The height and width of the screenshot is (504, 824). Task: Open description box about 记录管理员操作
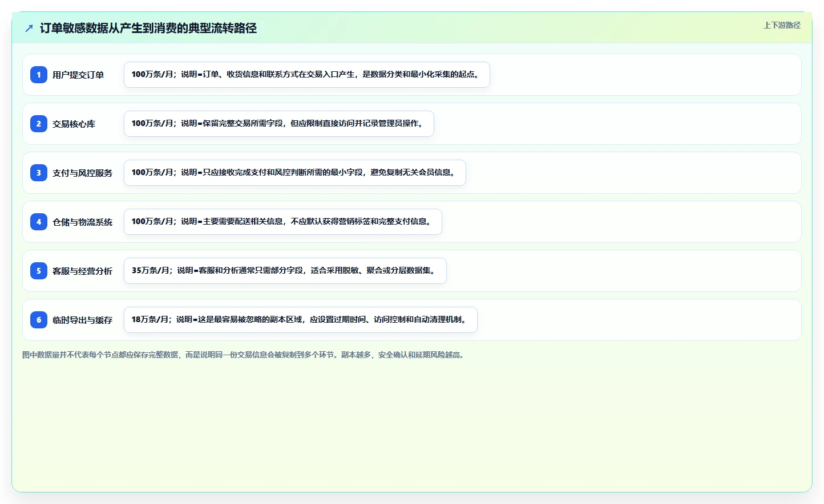click(x=279, y=124)
